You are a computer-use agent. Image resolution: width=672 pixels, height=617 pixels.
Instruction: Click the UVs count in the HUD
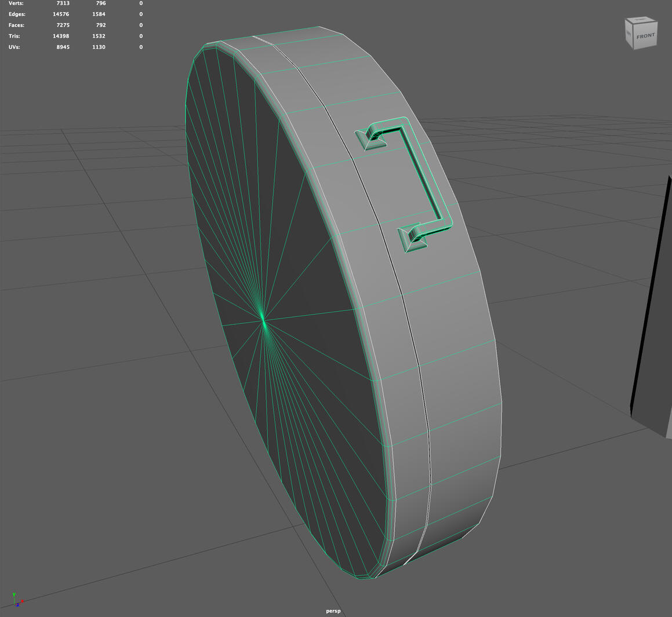[62, 47]
